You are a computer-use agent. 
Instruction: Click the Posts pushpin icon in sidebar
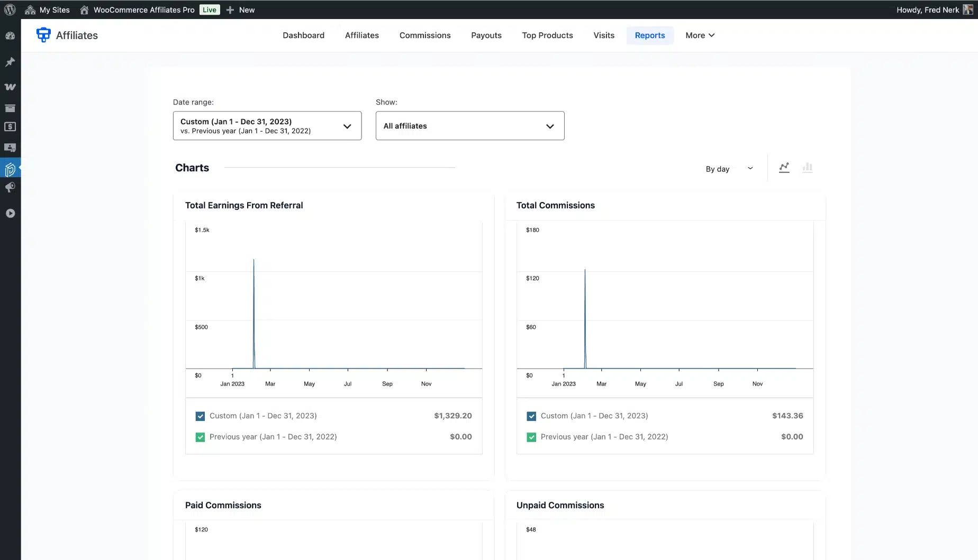[10, 62]
